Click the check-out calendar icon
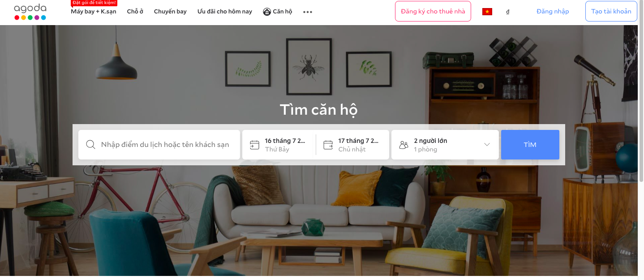Viewport: 644px width, 280px height. [x=328, y=145]
